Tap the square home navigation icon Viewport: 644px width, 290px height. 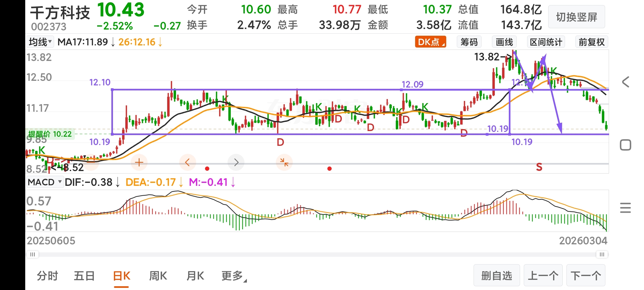click(x=625, y=145)
